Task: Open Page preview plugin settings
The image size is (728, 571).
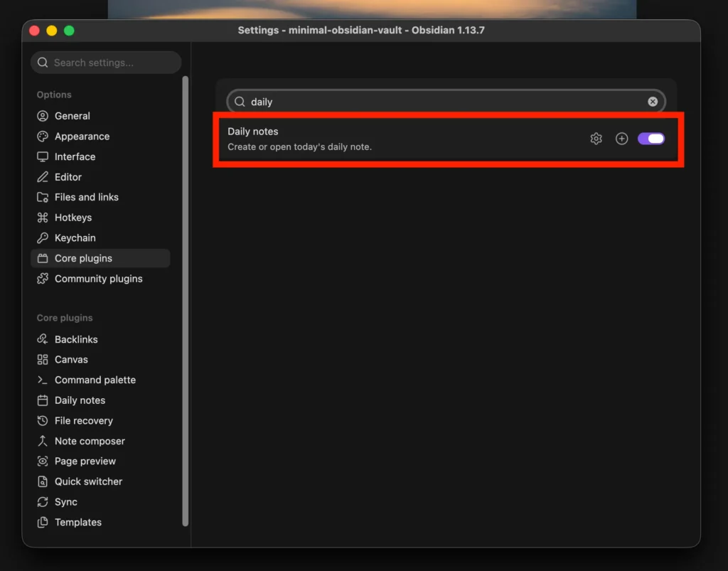Action: pos(100,461)
